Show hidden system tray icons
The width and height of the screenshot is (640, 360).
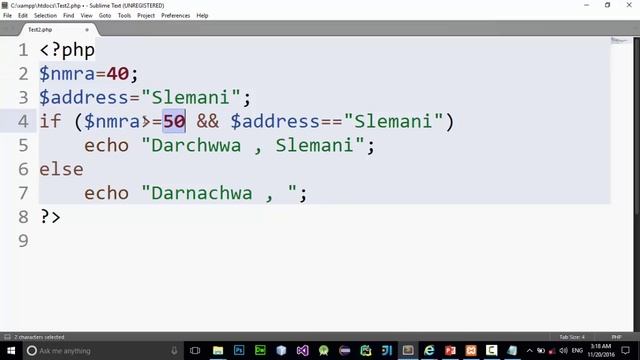coord(529,351)
